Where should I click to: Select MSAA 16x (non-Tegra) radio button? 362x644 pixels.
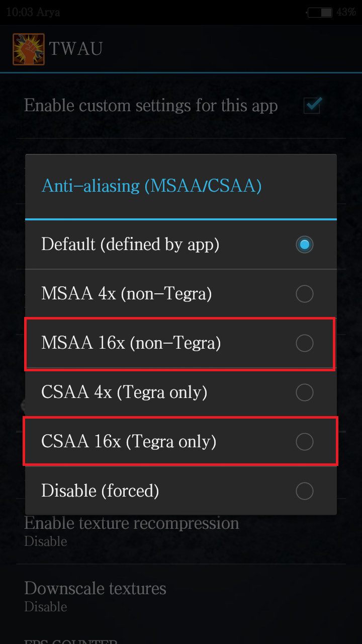pyautogui.click(x=304, y=343)
